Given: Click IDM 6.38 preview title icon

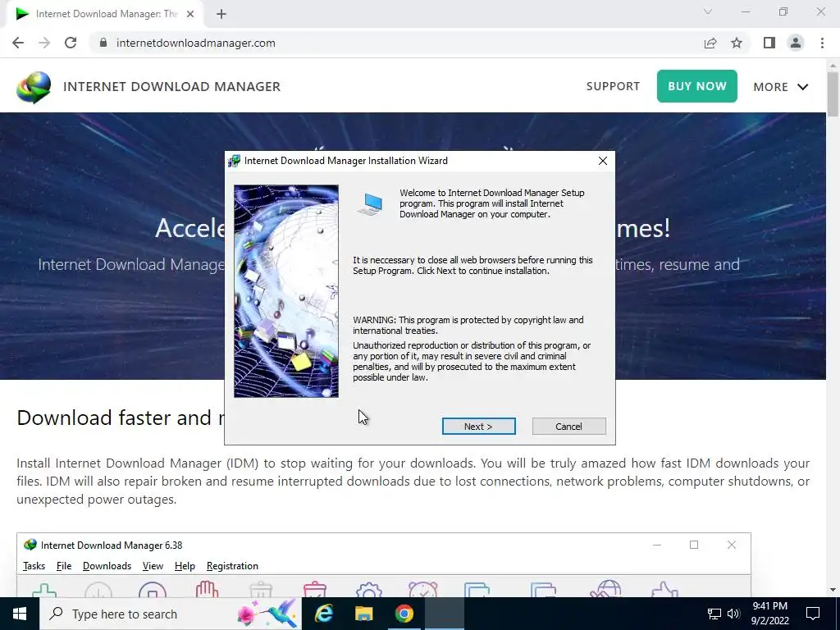Looking at the screenshot, I should click(x=30, y=545).
